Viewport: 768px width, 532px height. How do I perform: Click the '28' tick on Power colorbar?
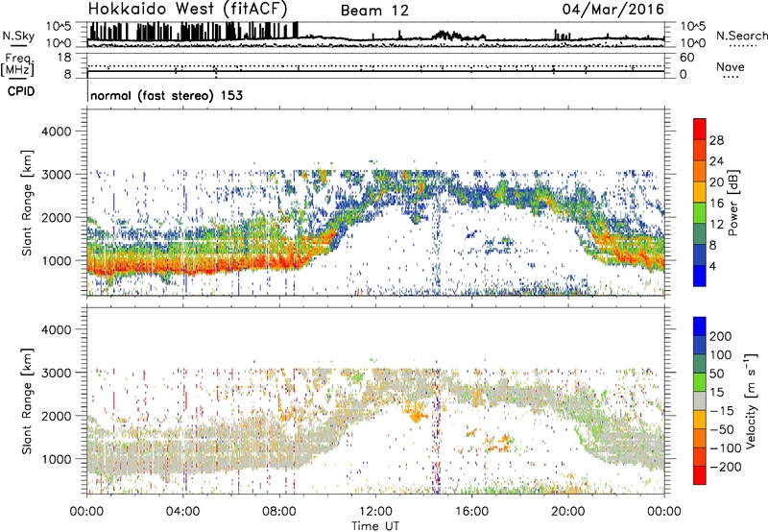(716, 140)
